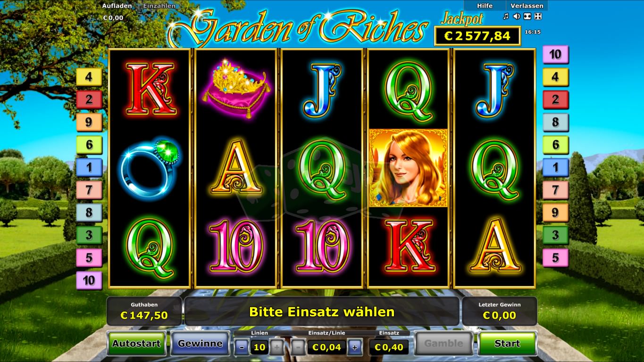Image resolution: width=644 pixels, height=362 pixels.
Task: Click the blonde lady wild symbol
Action: click(x=408, y=168)
